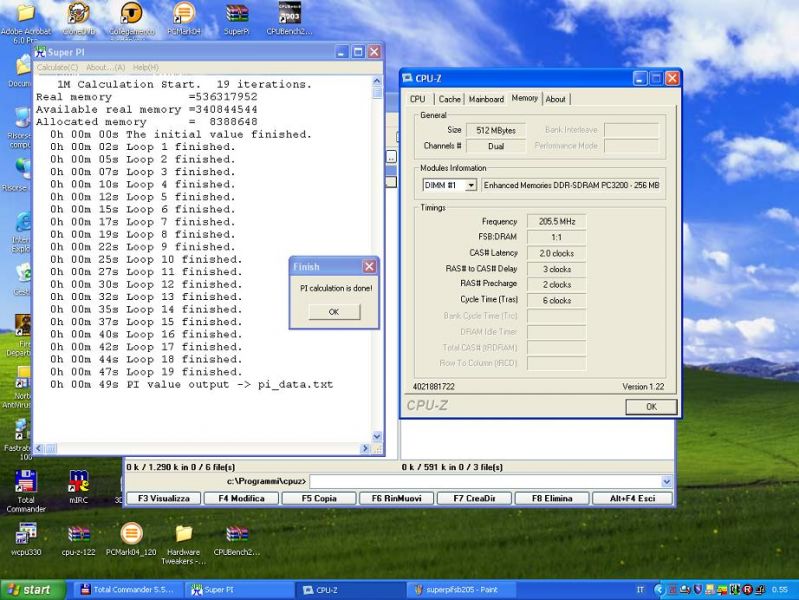Close the Finish dialog with its X

(369, 266)
